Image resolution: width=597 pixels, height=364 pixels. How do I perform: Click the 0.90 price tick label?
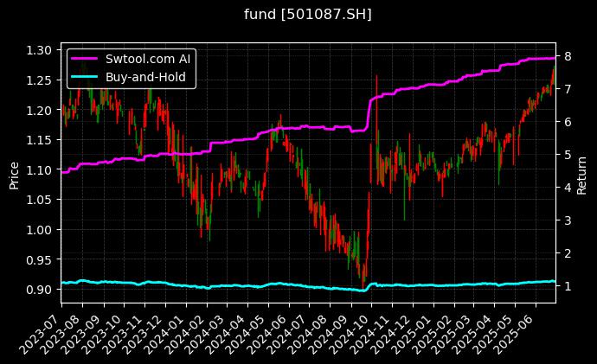(40, 290)
